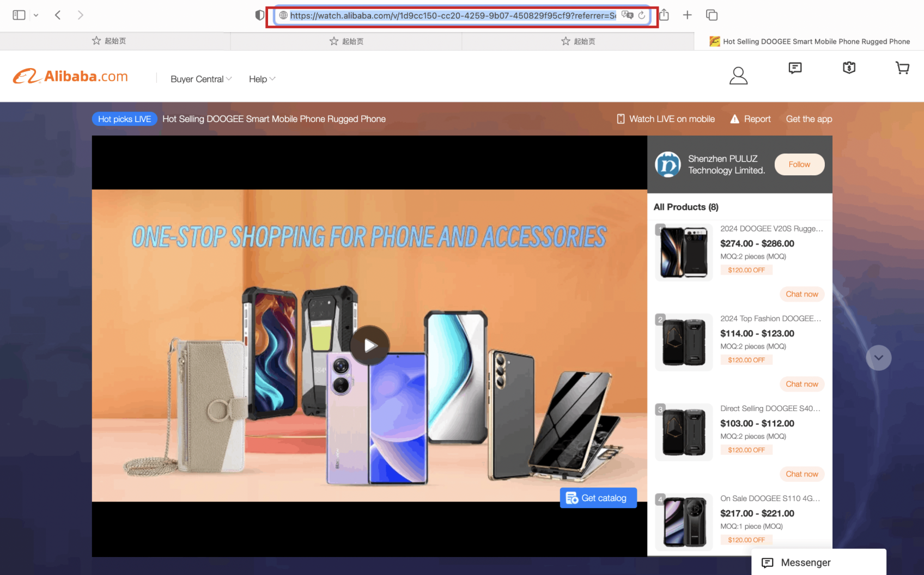Click $274.00 - $286.00 price
This screenshot has width=924, height=575.
tap(757, 243)
